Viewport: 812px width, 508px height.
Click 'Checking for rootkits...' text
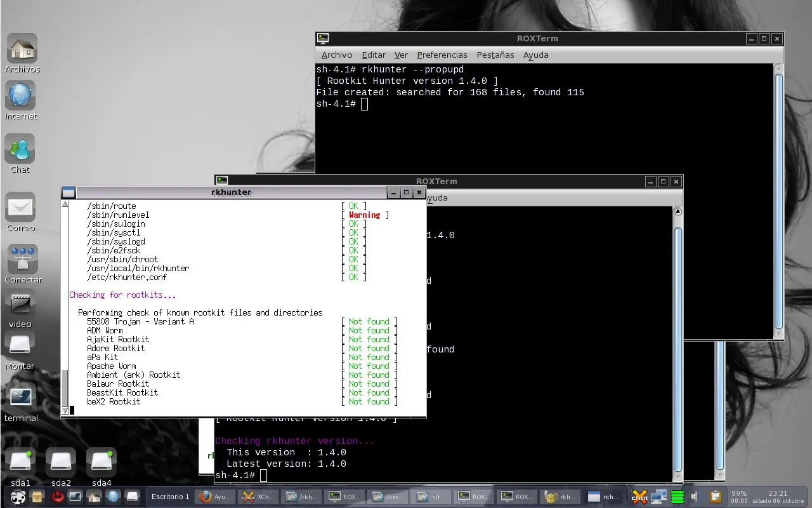coord(122,295)
